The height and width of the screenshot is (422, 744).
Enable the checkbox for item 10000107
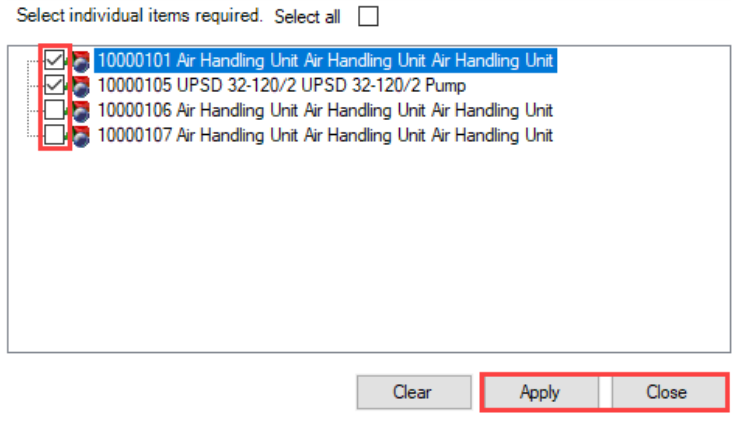tap(54, 133)
